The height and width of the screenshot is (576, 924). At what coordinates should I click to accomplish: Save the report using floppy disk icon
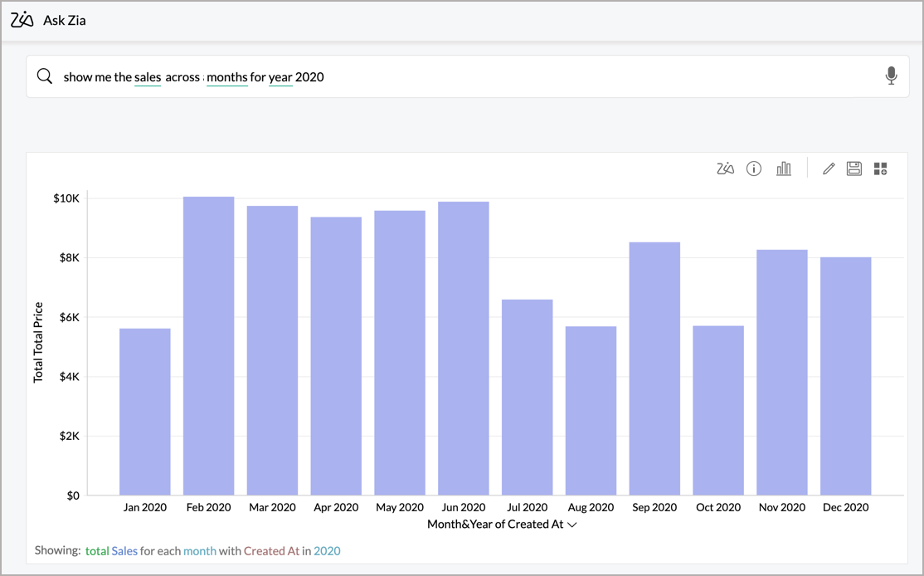853,169
